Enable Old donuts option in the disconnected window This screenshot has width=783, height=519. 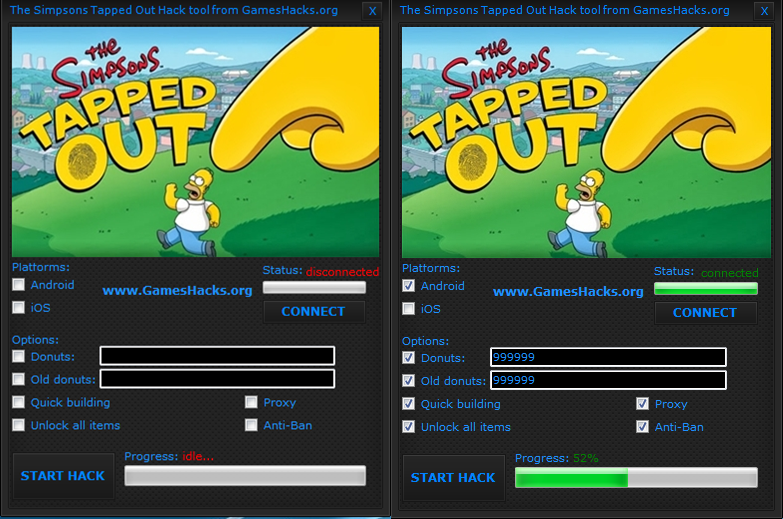point(18,379)
